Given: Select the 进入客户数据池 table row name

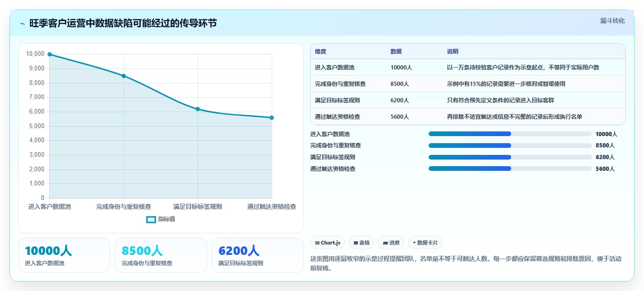Looking at the screenshot, I should click(335, 68).
